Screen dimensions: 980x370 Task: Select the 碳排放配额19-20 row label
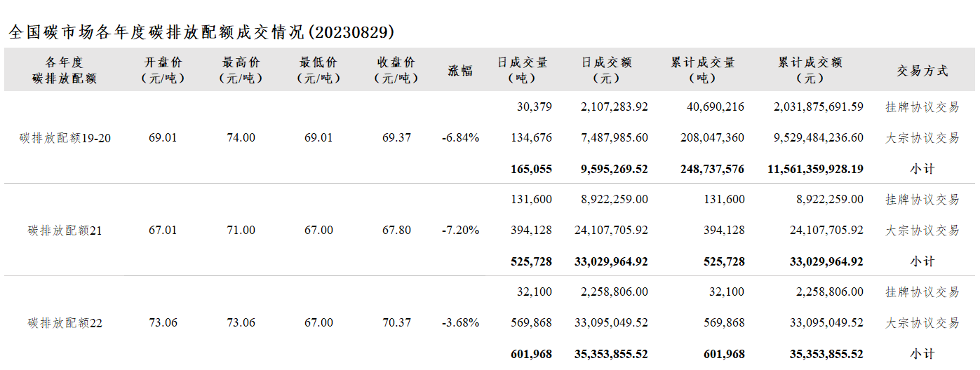(x=65, y=138)
